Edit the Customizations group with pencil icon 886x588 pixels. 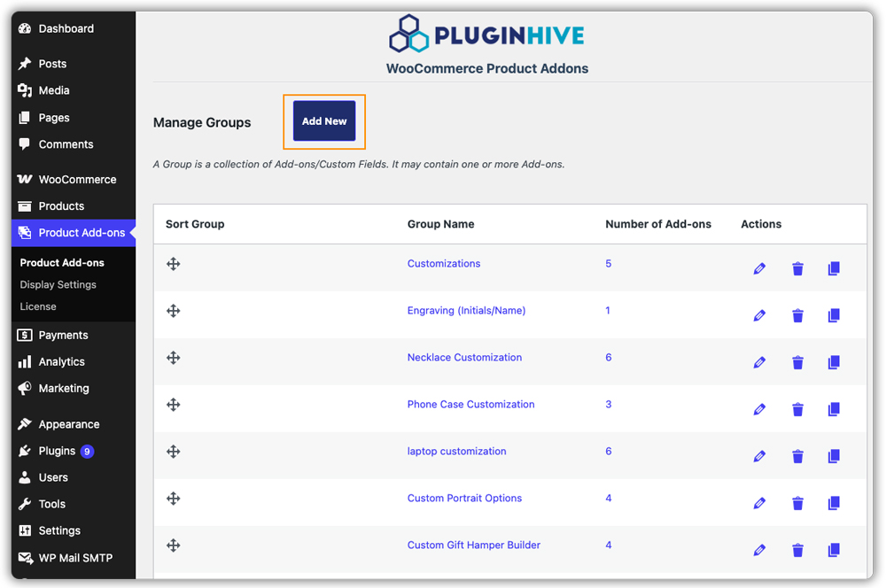(759, 268)
